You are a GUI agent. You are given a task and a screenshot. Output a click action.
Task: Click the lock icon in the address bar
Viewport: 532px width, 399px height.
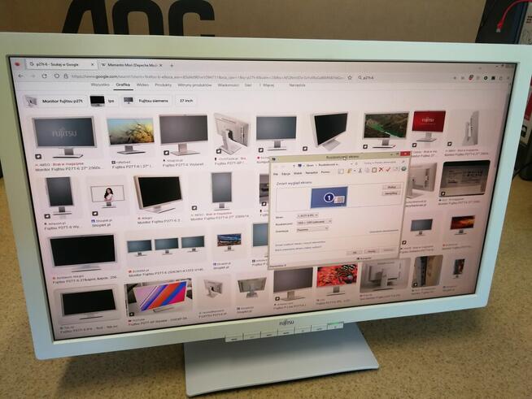click(x=66, y=76)
